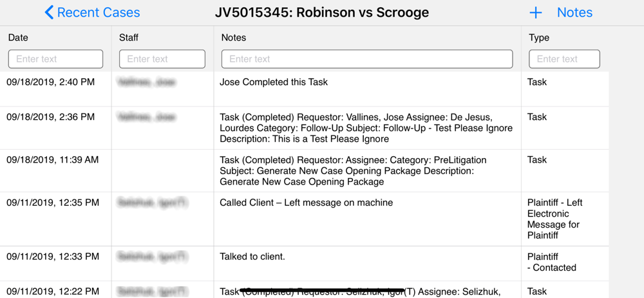Go back via Recent Cases chevron

(49, 12)
